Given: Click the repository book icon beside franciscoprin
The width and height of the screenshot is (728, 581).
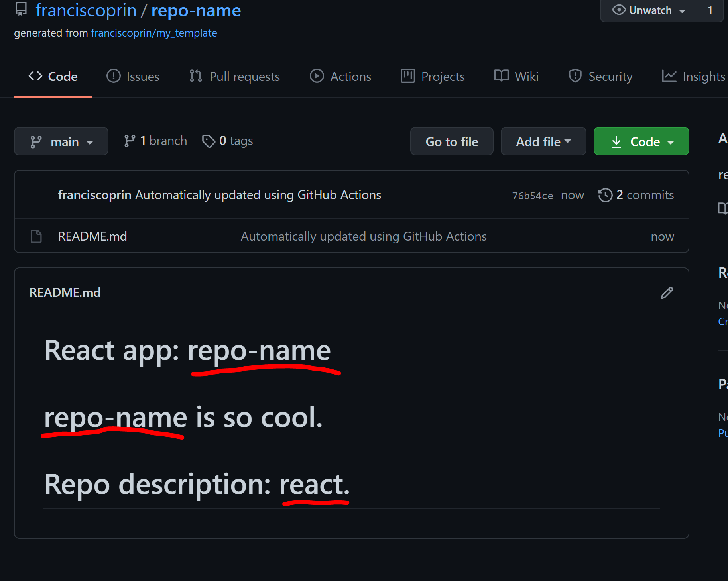Looking at the screenshot, I should tap(21, 9).
